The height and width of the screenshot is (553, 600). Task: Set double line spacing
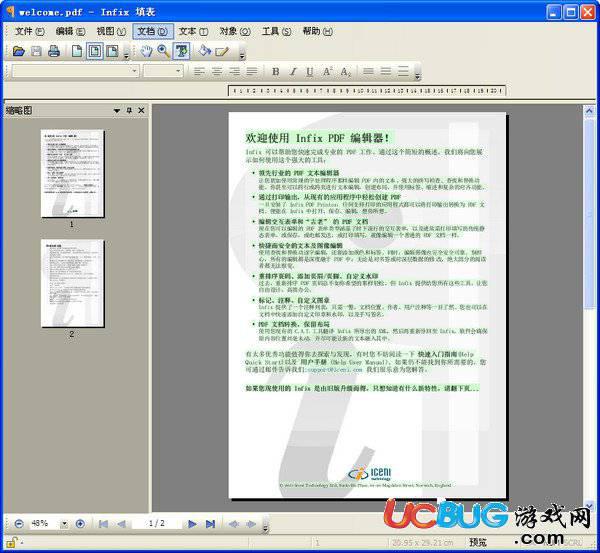click(403, 71)
